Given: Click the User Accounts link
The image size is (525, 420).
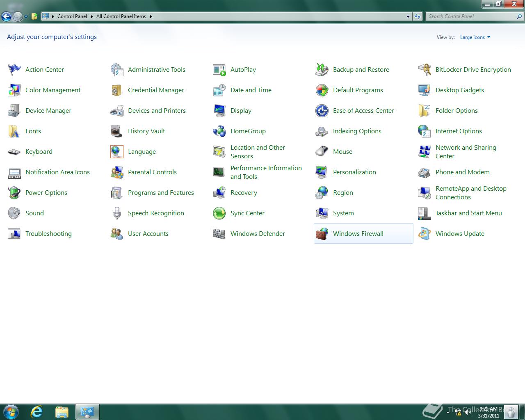Looking at the screenshot, I should [148, 234].
